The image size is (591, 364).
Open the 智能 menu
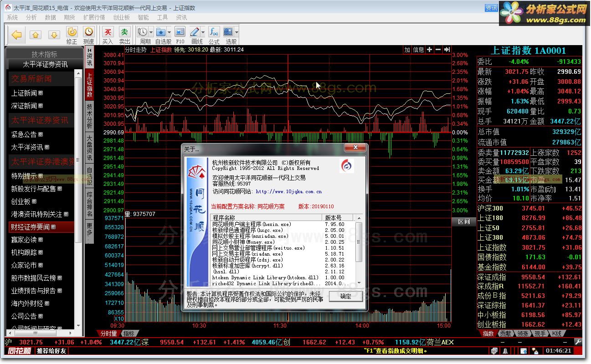[143, 17]
